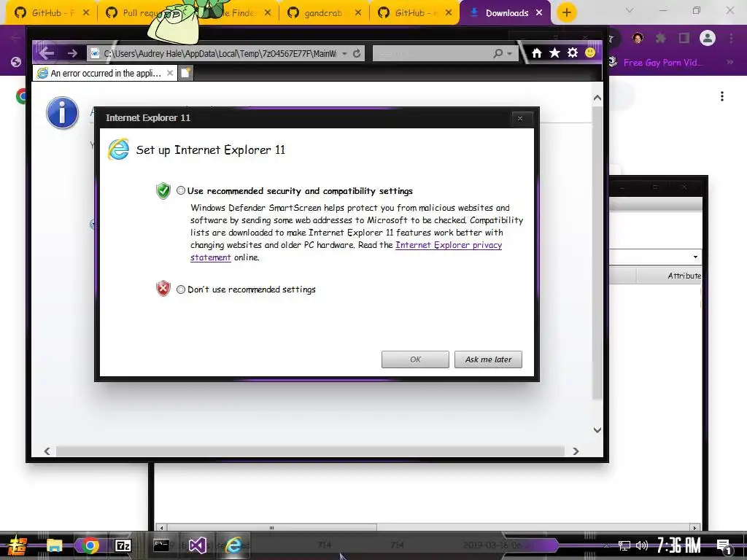Switch to the first GitHub Chrome tab
Screen dimensions: 747x560
(x=47, y=13)
